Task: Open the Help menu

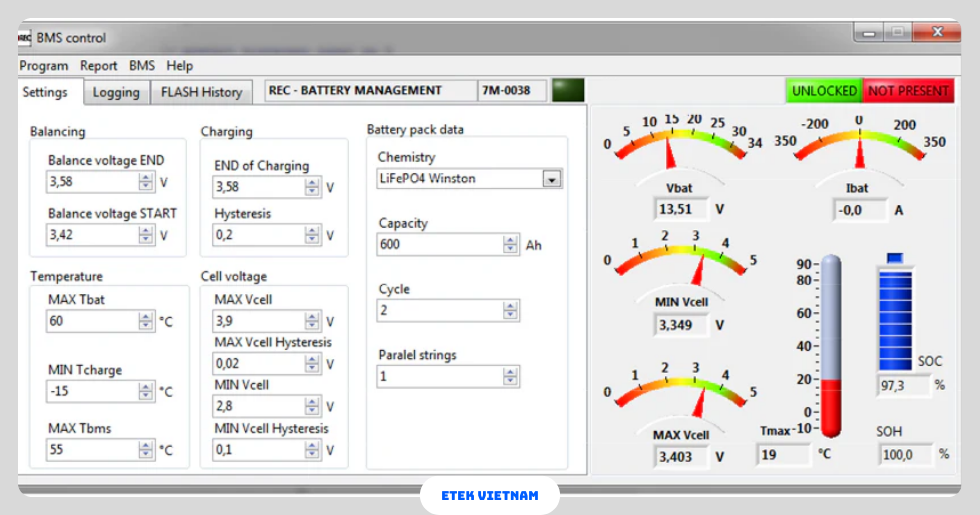Action: tap(180, 66)
